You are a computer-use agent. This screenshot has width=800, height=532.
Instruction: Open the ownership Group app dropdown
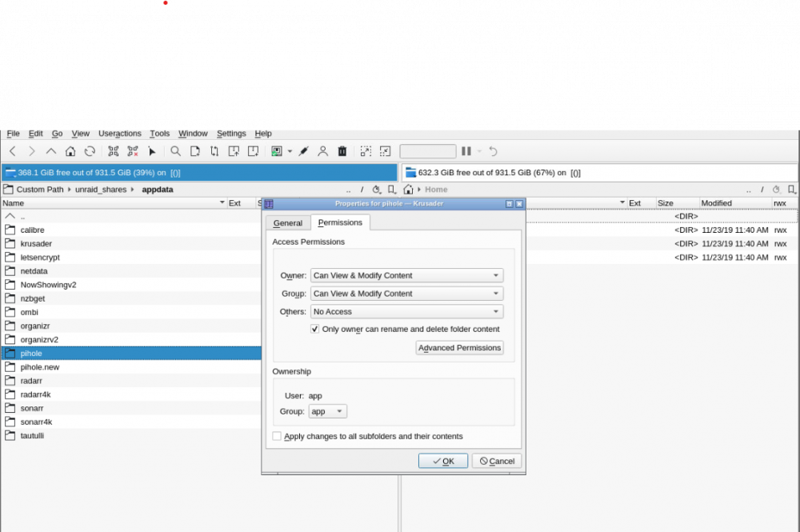pyautogui.click(x=327, y=411)
